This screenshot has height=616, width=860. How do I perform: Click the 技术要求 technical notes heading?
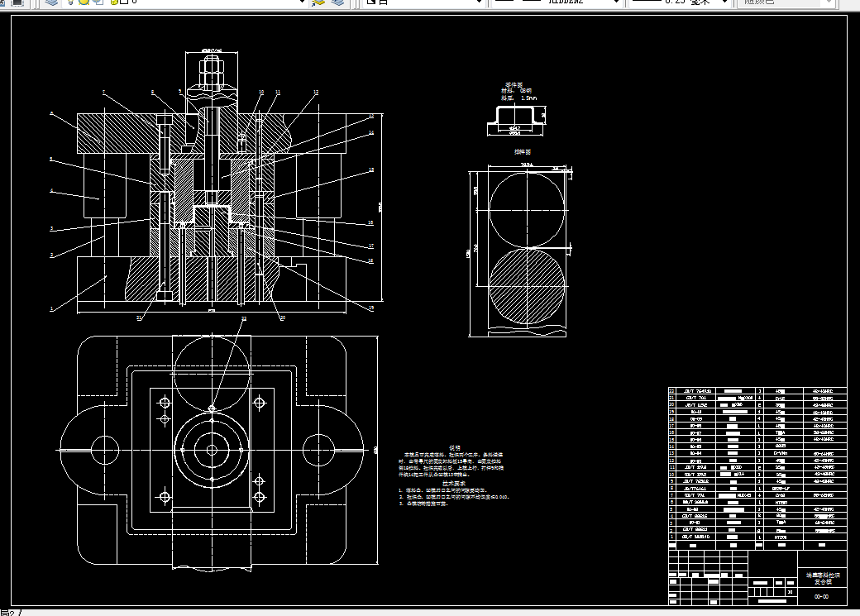(454, 483)
